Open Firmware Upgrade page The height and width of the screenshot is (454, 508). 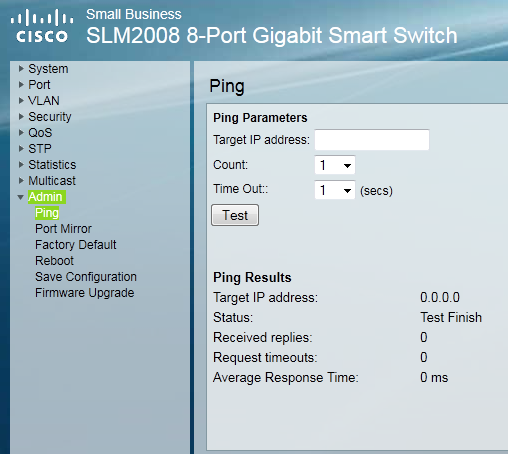pyautogui.click(x=85, y=293)
